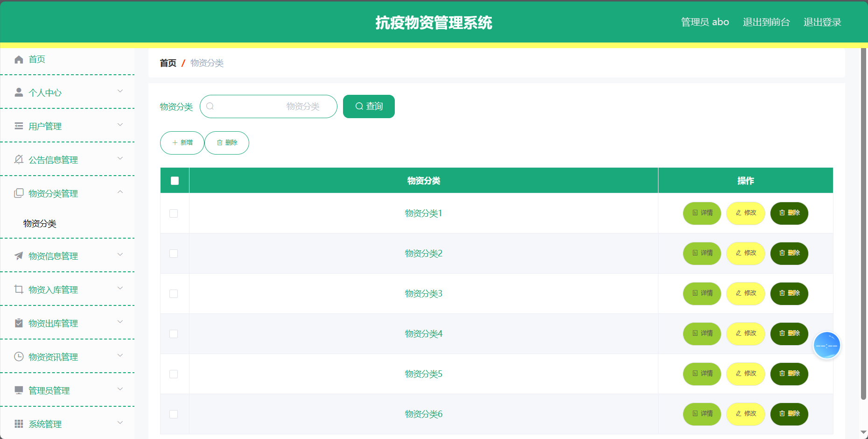Focus the 物资分类 search input field

tap(268, 106)
